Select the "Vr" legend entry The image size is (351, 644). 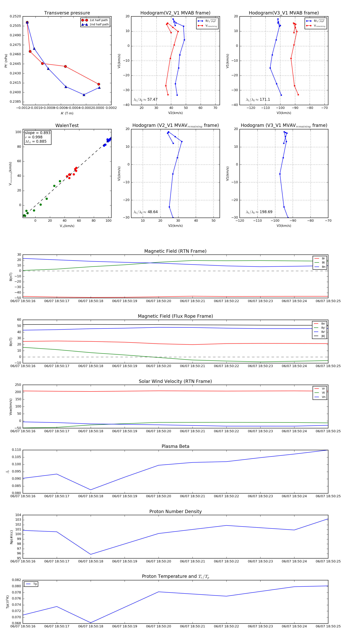[320, 389]
